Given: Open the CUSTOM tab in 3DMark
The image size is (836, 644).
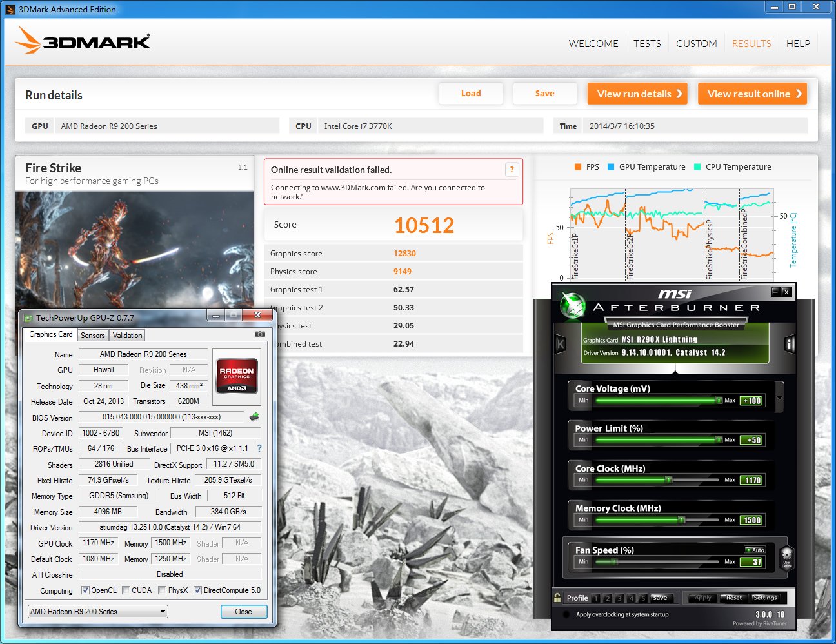Looking at the screenshot, I should point(697,43).
